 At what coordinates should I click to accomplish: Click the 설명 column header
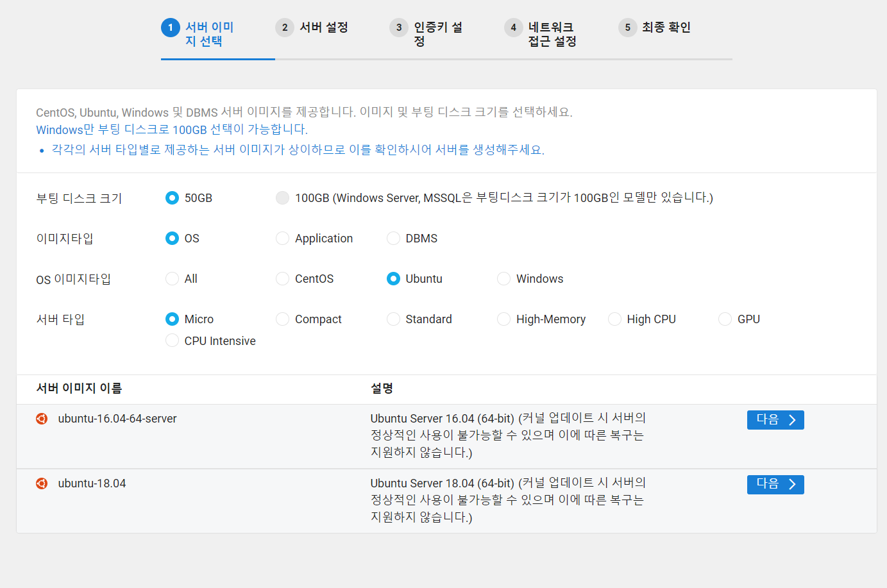pyautogui.click(x=382, y=388)
